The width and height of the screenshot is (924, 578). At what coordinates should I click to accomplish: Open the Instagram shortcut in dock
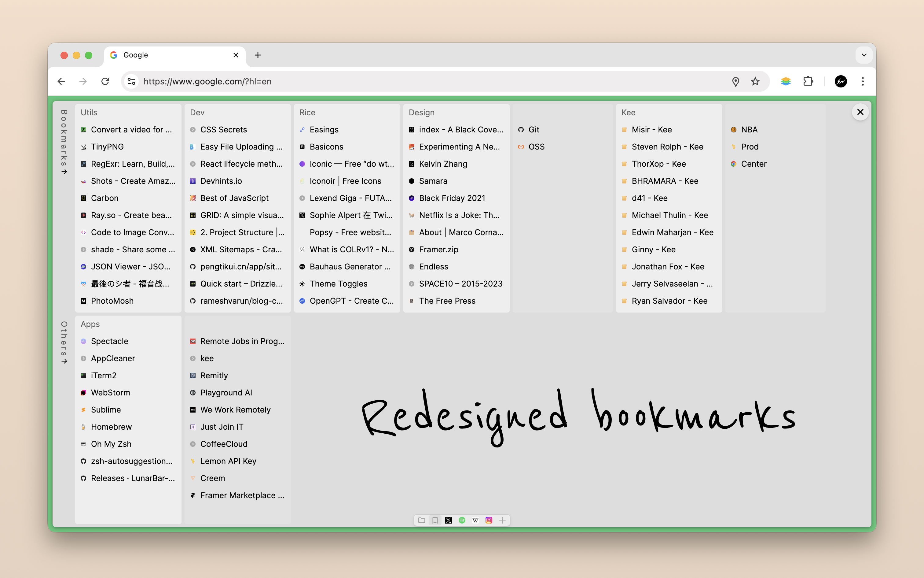(489, 520)
